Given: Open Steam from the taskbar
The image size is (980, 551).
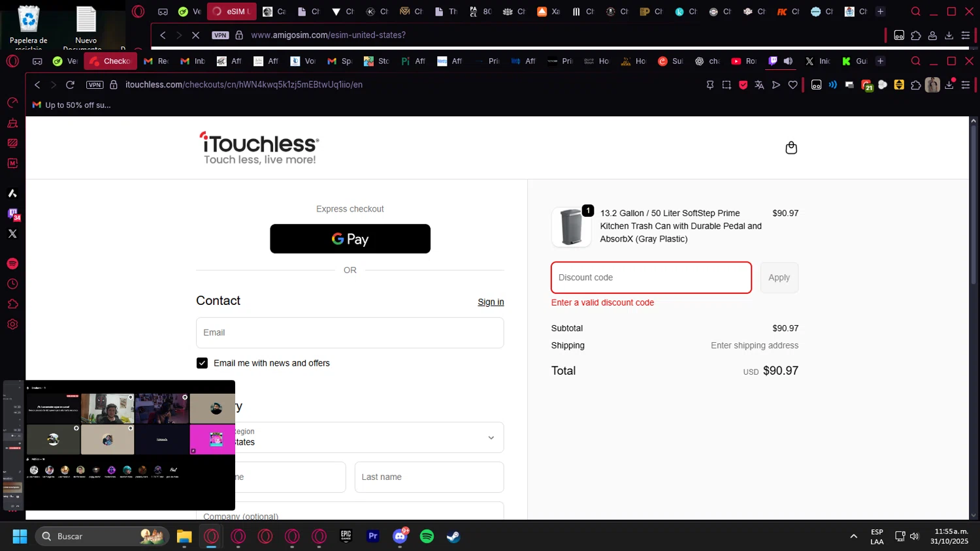Looking at the screenshot, I should (x=453, y=537).
